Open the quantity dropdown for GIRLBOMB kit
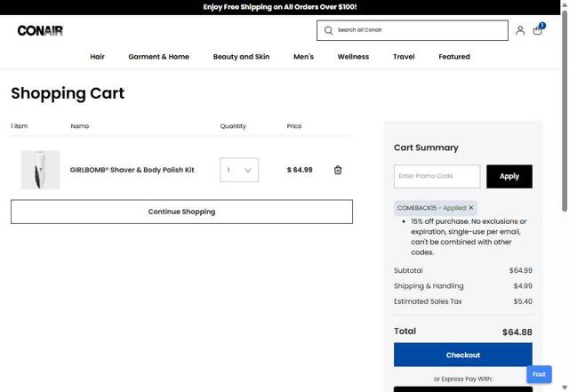Viewport: 569px width, 392px height. (x=239, y=170)
